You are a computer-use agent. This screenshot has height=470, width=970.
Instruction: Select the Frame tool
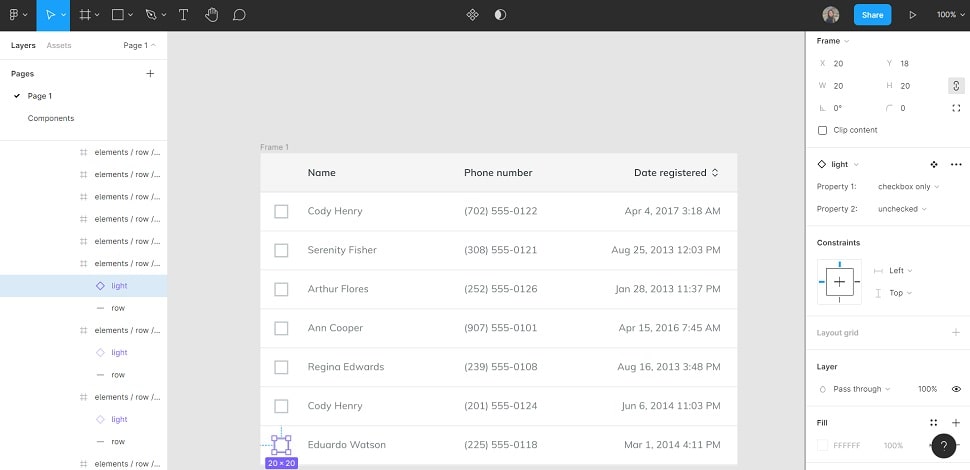tap(85, 15)
